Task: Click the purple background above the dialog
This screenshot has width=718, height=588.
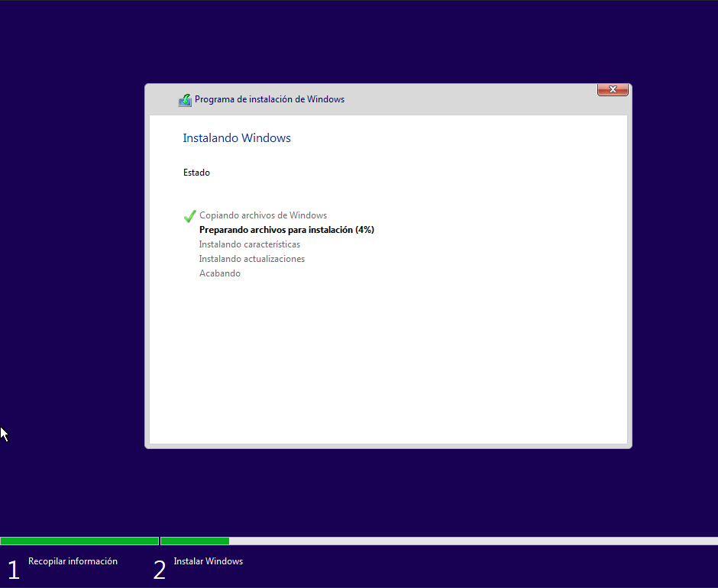Action: 359,41
